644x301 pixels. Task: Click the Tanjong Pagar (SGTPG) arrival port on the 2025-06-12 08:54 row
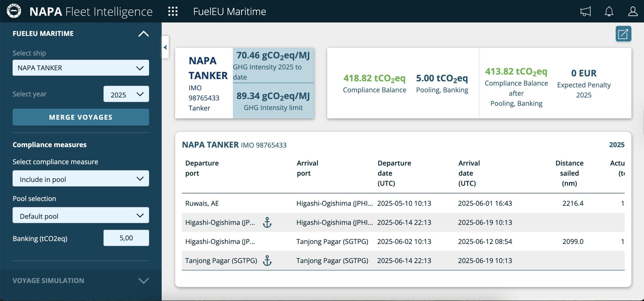point(332,242)
